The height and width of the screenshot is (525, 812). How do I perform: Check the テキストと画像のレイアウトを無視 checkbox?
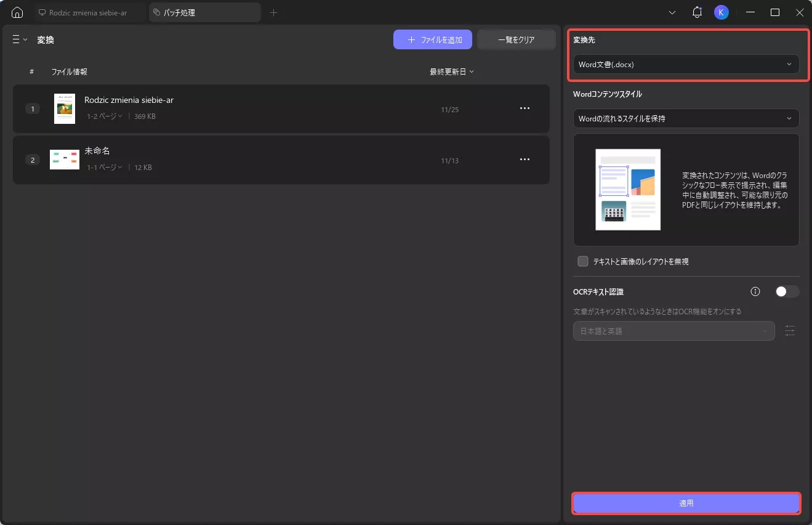click(582, 261)
